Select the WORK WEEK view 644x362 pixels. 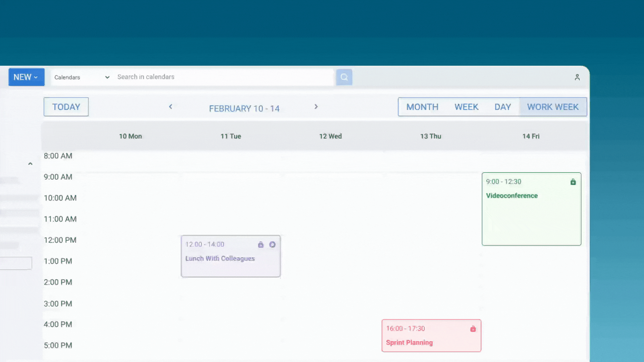point(553,107)
